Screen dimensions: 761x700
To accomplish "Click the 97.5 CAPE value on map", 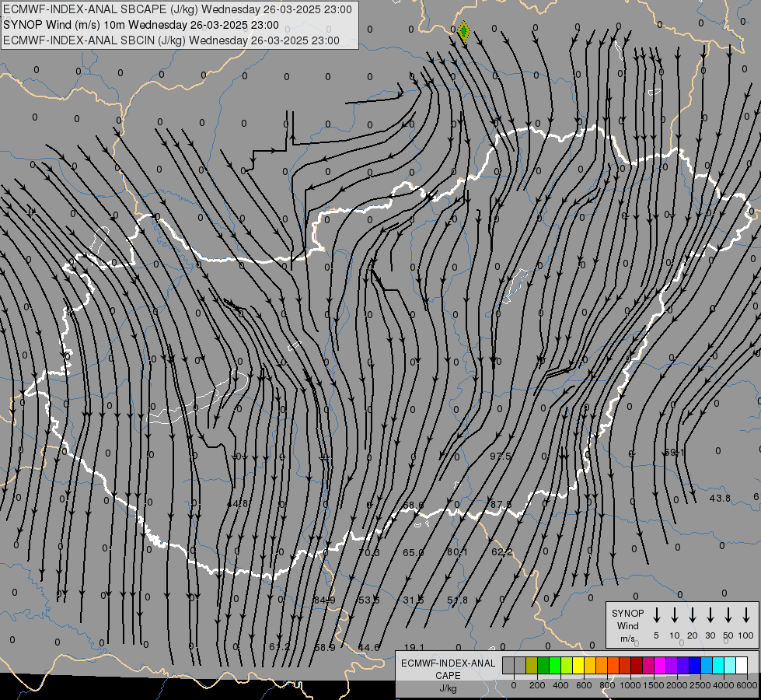I will 501,456.
